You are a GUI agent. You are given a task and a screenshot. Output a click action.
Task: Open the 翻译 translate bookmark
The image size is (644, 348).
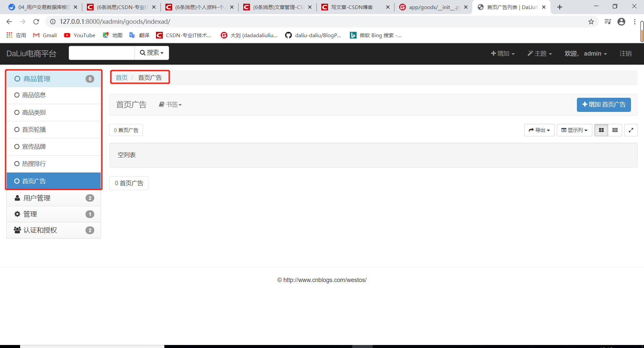[x=139, y=35]
